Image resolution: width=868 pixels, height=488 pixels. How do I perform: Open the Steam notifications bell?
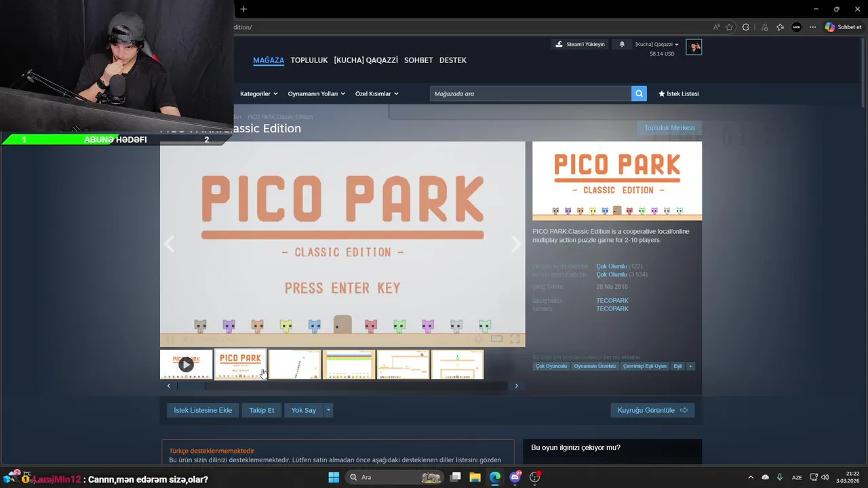pos(622,44)
